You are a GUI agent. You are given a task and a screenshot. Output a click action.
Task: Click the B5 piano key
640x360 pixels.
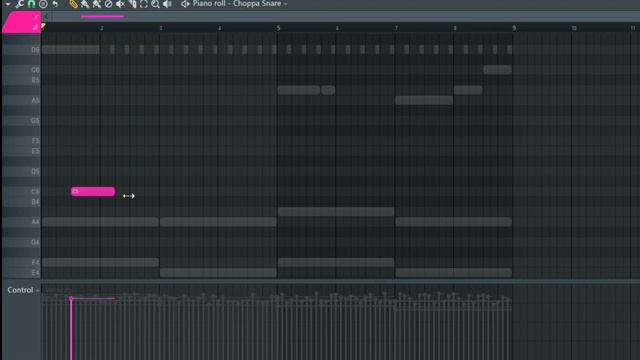tap(21, 80)
